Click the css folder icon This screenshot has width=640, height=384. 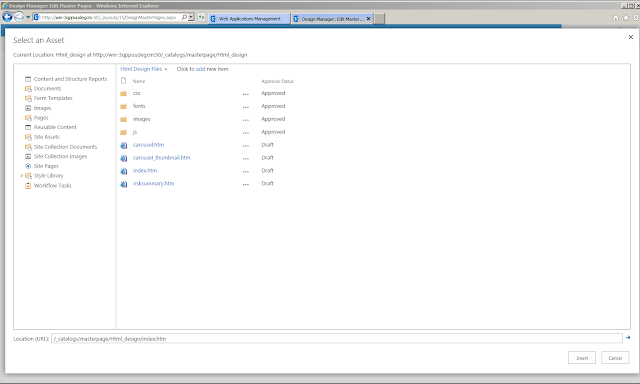tap(124, 93)
